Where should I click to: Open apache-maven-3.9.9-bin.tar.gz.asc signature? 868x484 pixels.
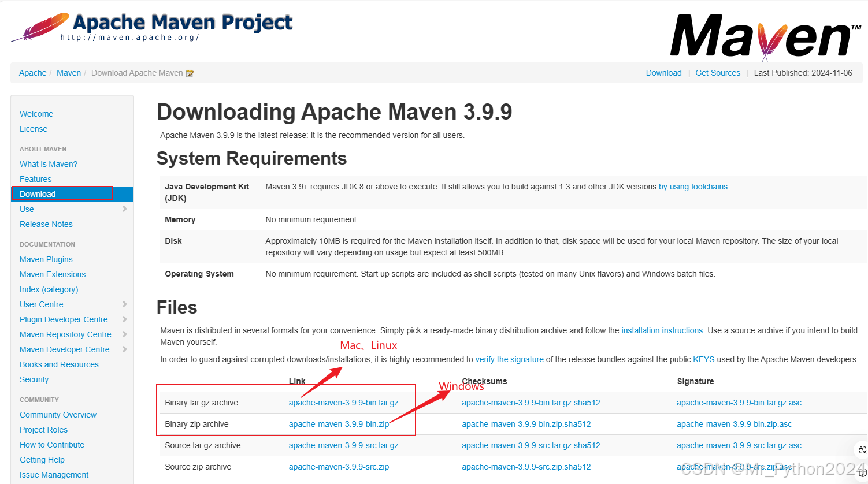pos(739,403)
